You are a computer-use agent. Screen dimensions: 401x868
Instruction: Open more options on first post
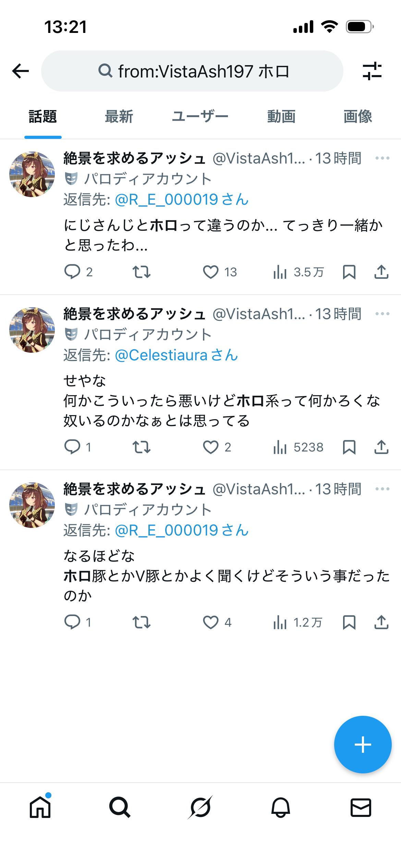[x=382, y=158]
